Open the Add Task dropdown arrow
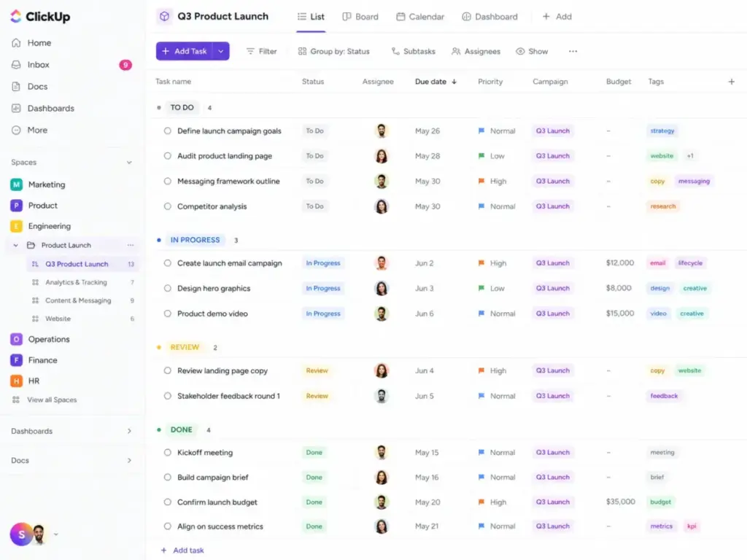 coord(220,52)
